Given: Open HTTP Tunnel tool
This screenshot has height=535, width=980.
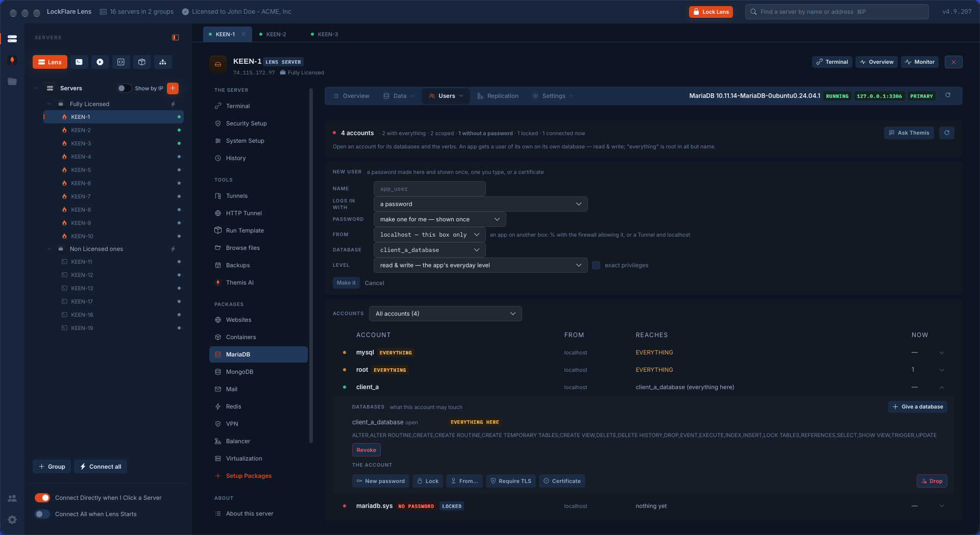Looking at the screenshot, I should click(x=258, y=213).
